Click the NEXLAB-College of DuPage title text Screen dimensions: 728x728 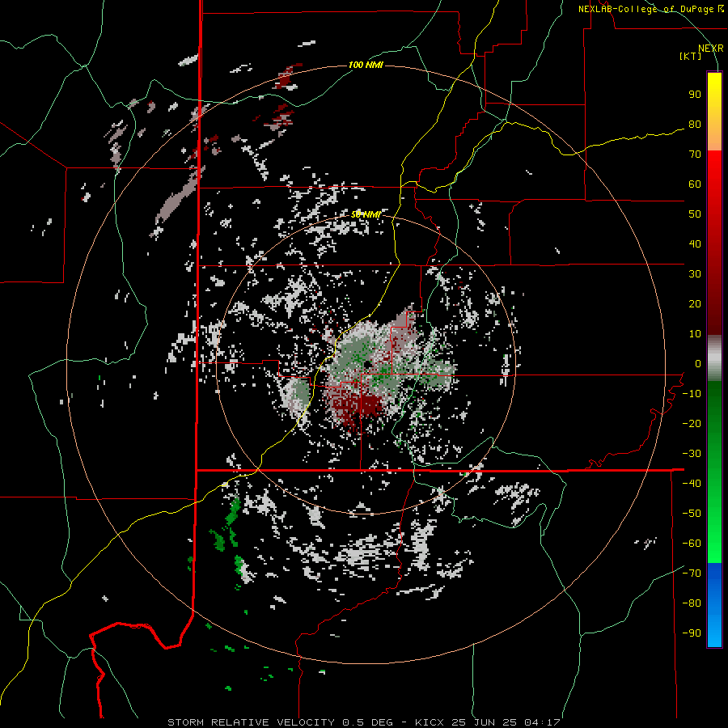click(651, 9)
